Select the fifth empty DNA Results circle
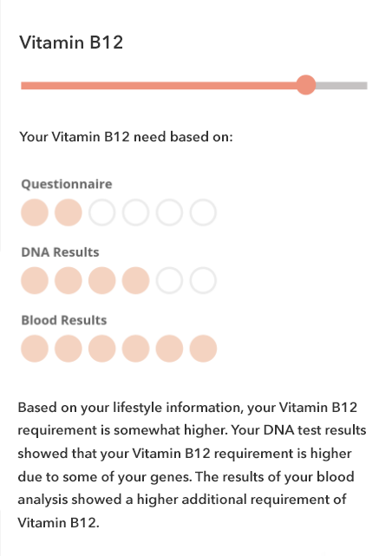 169,280
